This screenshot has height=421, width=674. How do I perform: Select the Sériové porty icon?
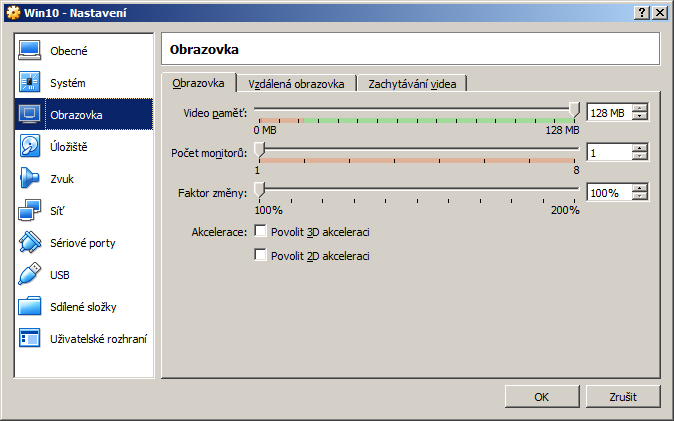click(30, 242)
